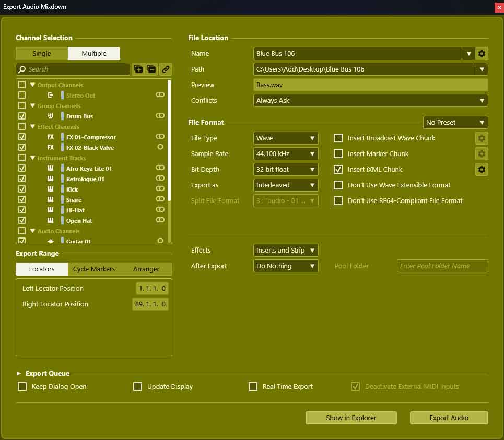Enable the Real Time Export checkbox

[253, 387]
